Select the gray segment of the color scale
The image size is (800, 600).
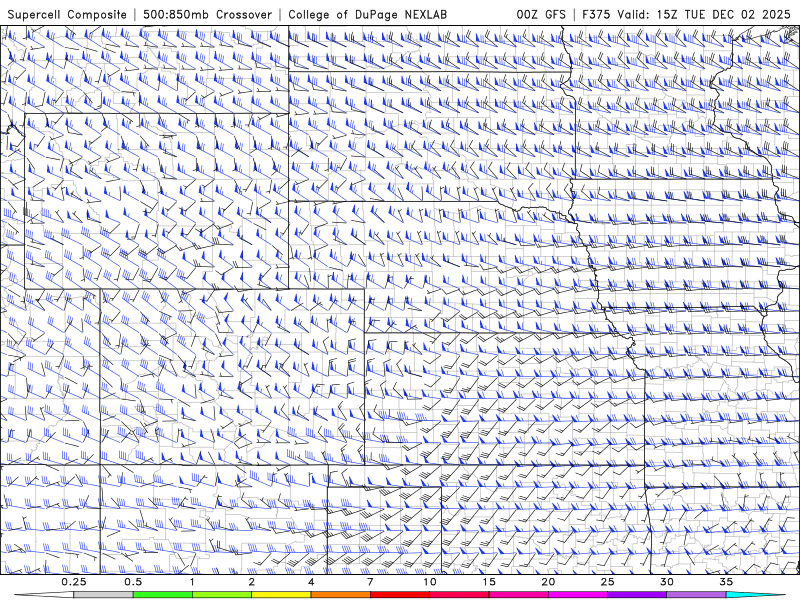pos(103,595)
